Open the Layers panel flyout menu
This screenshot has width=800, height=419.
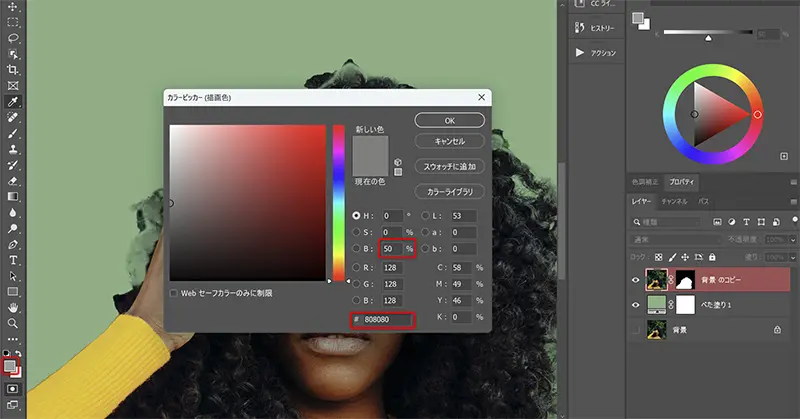tap(793, 202)
